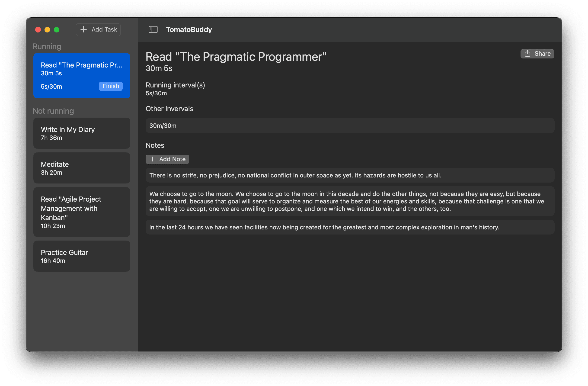Toggle the sidebar panel icon
Viewport: 588px width, 386px height.
point(153,30)
